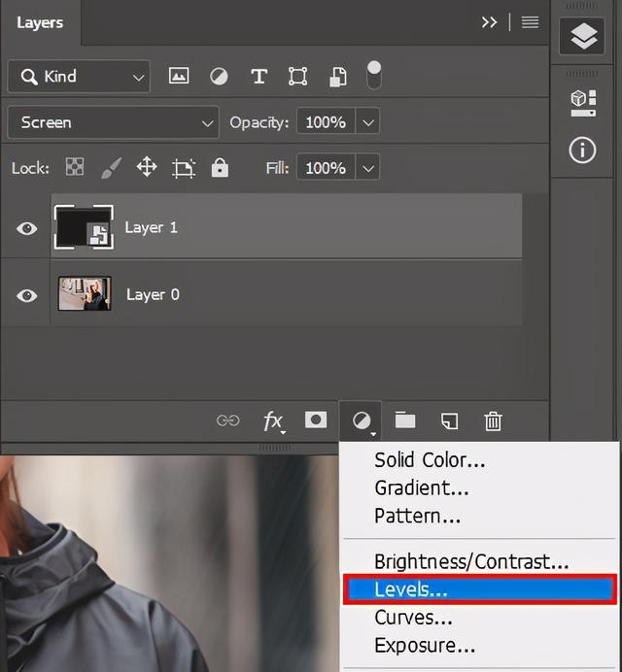Switch to the Layers tab

click(x=40, y=22)
